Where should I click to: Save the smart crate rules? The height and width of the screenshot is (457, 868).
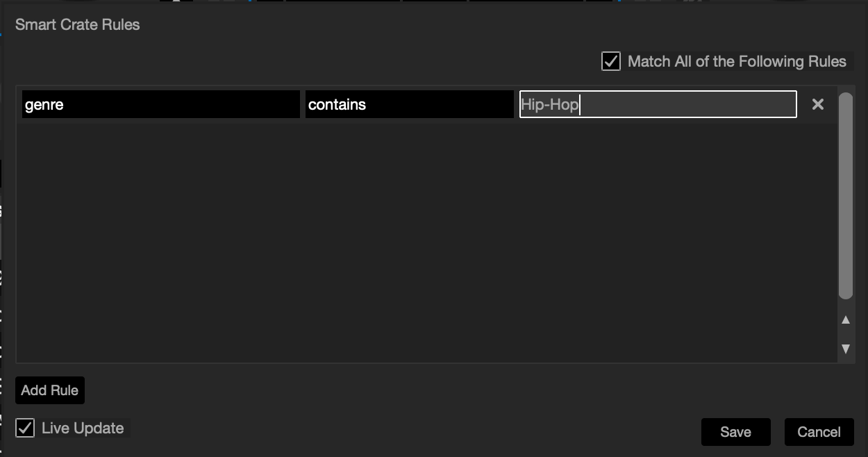point(735,432)
